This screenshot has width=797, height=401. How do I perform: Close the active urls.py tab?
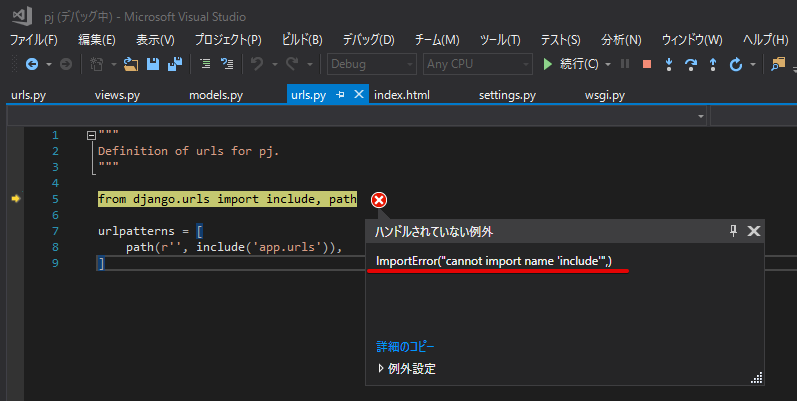359,94
